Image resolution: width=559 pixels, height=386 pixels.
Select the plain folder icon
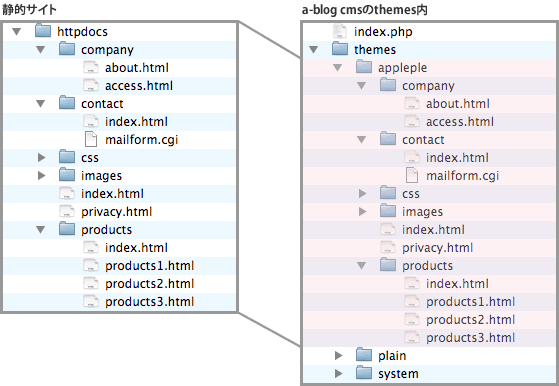pos(364,355)
